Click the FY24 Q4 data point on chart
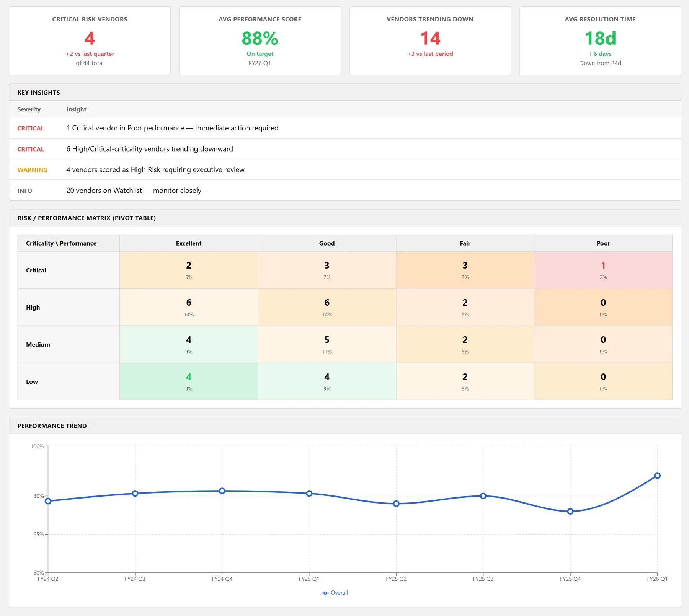This screenshot has height=616, width=689. click(222, 491)
